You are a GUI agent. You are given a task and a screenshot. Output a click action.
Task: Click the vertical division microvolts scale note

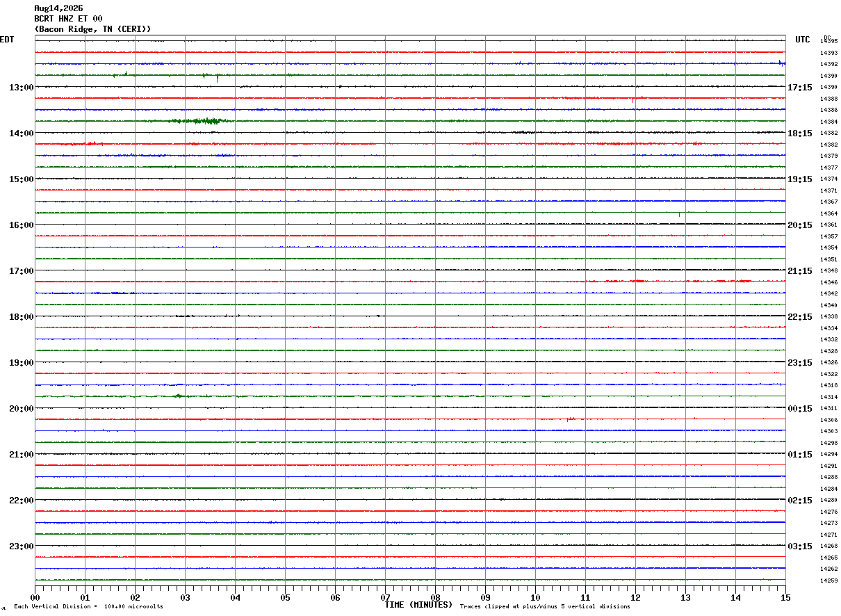(x=89, y=607)
